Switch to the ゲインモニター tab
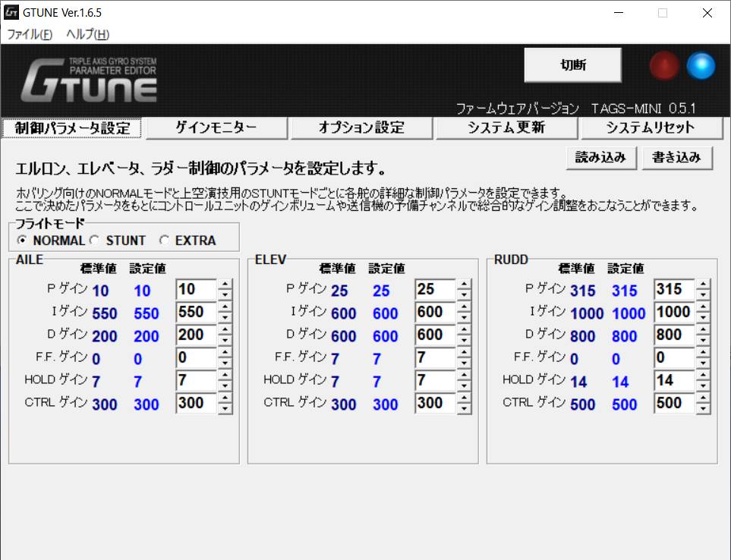 click(217, 127)
